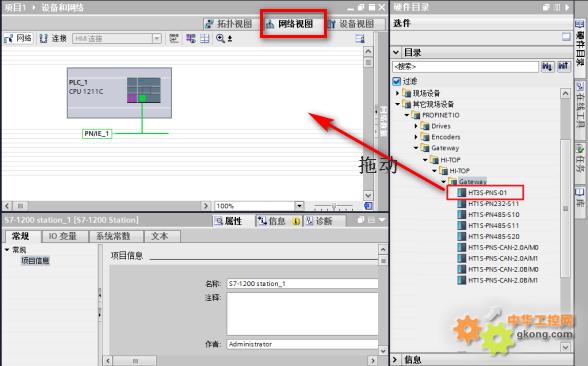Open the 100% zoom level dropdown
588x366 pixels.
point(299,206)
